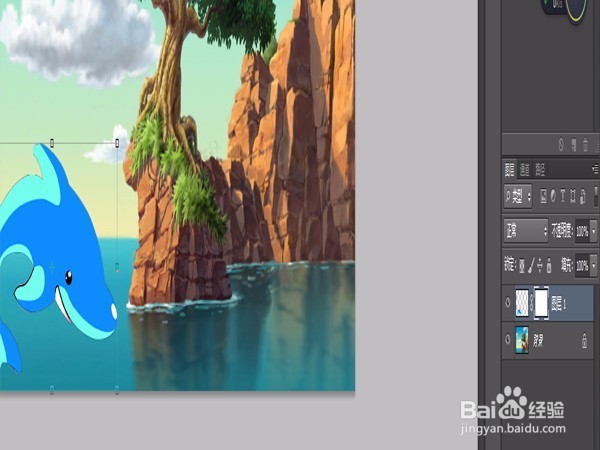Click the 填充 fill value field
The height and width of the screenshot is (450, 600).
coord(582,266)
